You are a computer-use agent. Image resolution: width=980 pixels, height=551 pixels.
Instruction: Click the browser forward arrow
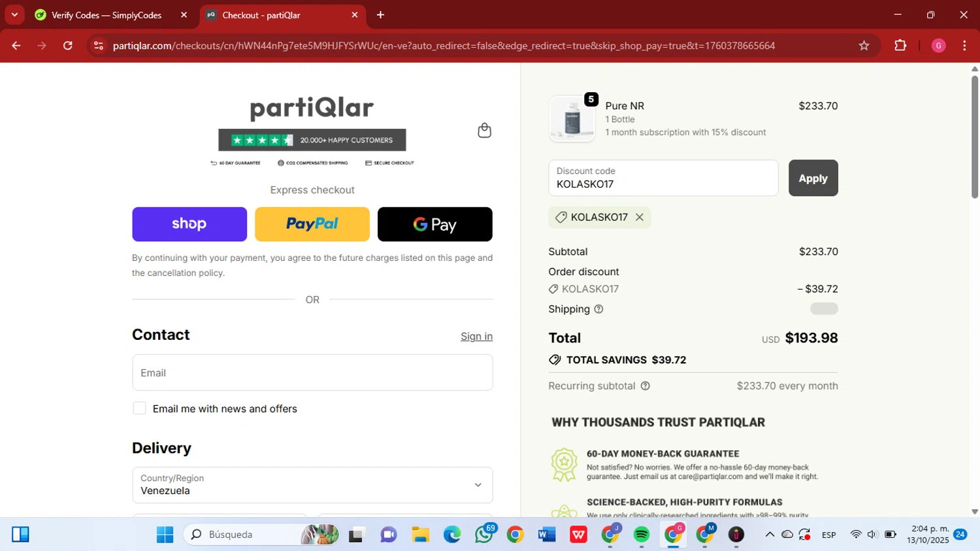[42, 46]
